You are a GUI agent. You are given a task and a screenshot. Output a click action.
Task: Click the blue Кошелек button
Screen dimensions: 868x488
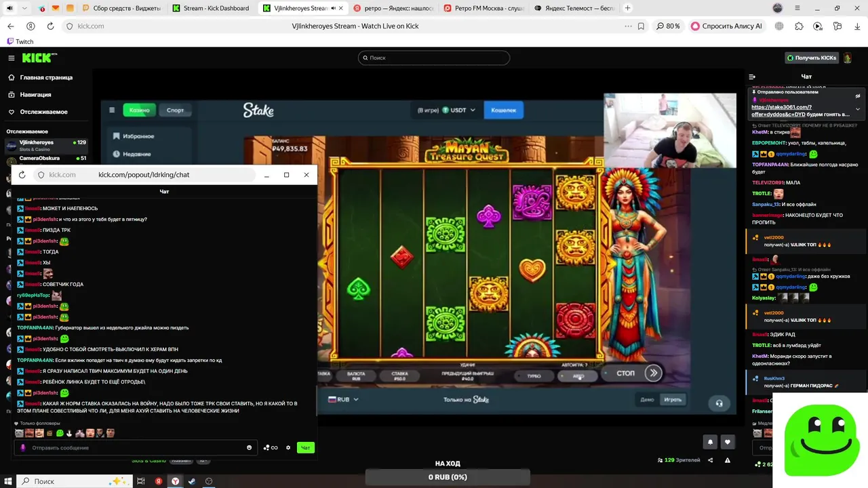tap(504, 110)
